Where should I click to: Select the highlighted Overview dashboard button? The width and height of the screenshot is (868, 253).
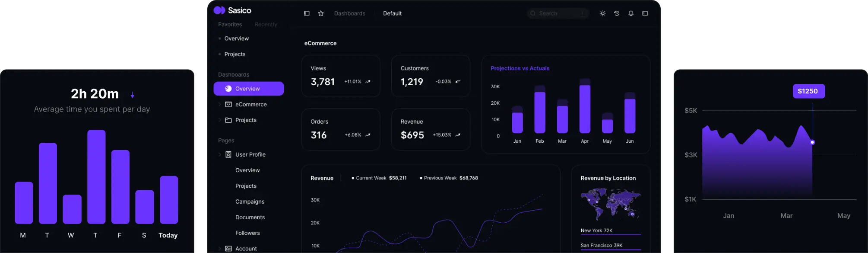(x=248, y=89)
